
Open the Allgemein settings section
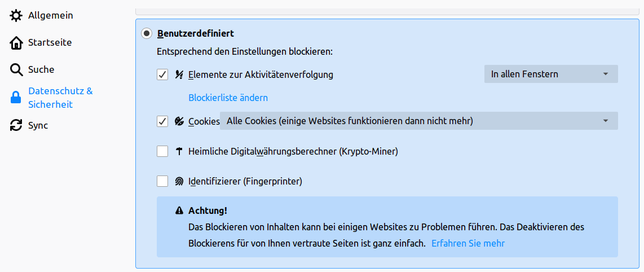click(x=50, y=16)
